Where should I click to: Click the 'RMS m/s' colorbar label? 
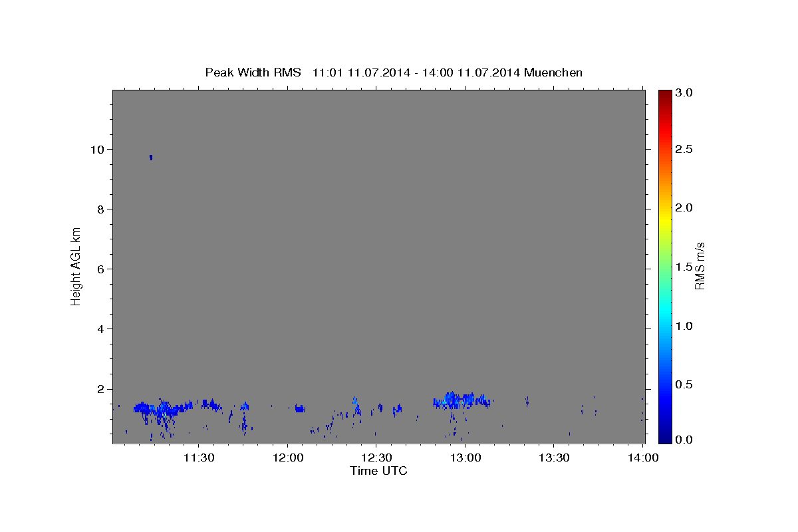[700, 266]
